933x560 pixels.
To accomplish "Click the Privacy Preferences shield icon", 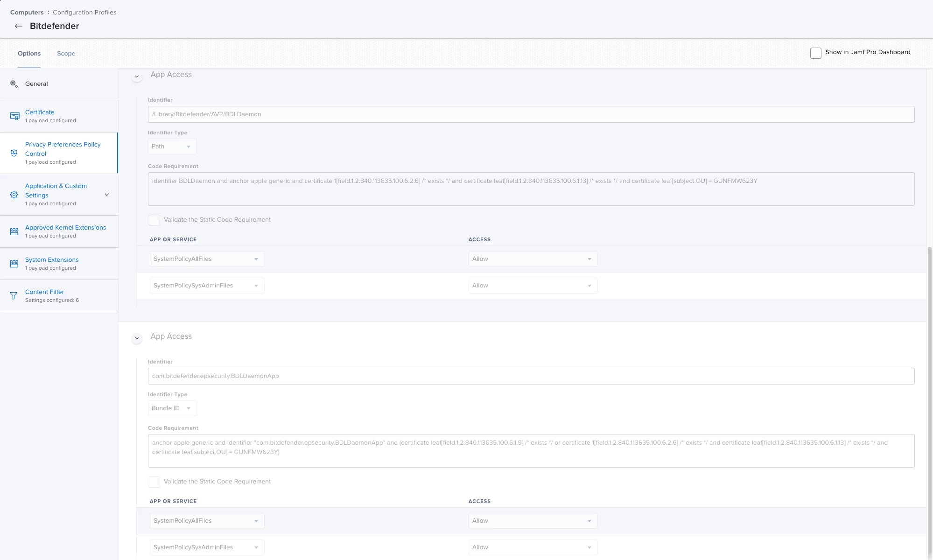I will pos(14,153).
